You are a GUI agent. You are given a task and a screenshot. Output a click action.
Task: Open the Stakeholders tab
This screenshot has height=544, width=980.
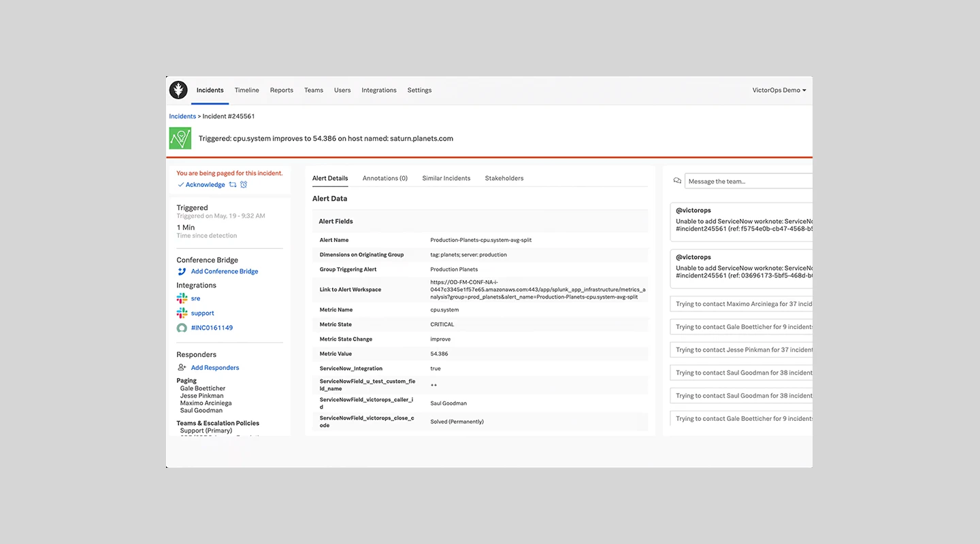504,178
